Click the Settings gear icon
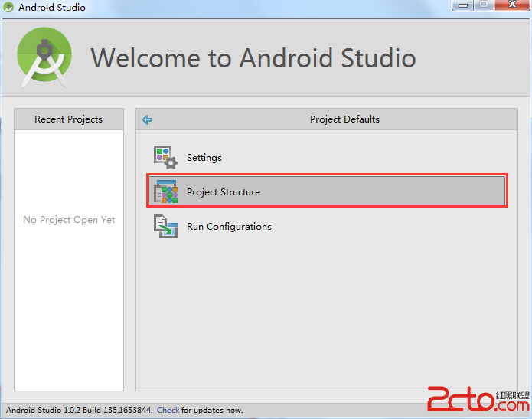The image size is (532, 419). 165,158
